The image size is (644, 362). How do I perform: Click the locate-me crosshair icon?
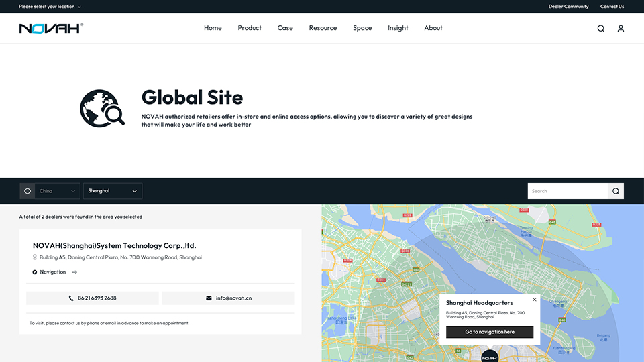pyautogui.click(x=28, y=191)
